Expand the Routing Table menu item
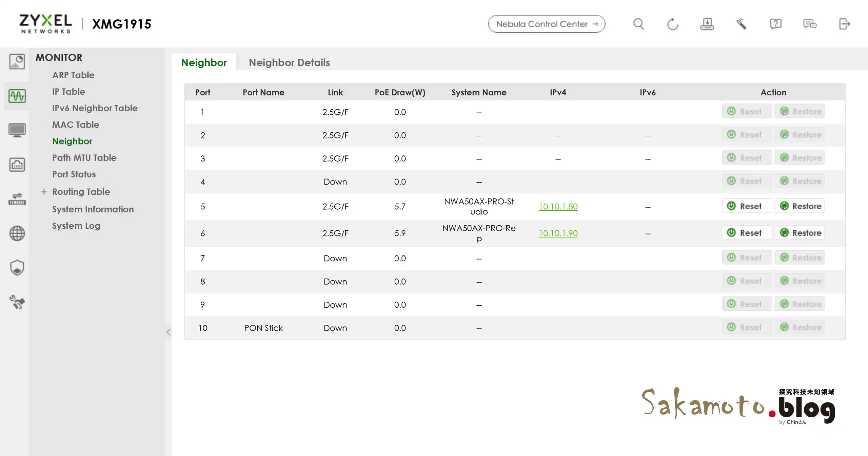868x456 pixels. pos(44,192)
